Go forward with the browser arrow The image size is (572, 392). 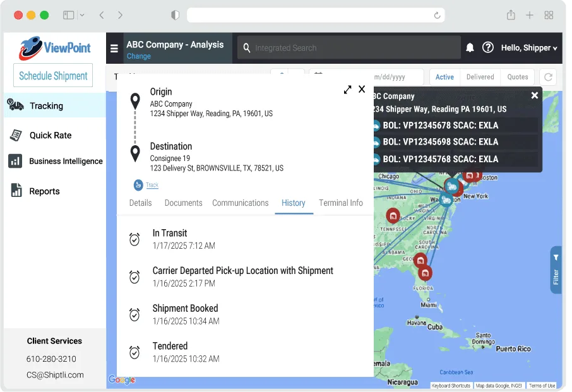120,15
